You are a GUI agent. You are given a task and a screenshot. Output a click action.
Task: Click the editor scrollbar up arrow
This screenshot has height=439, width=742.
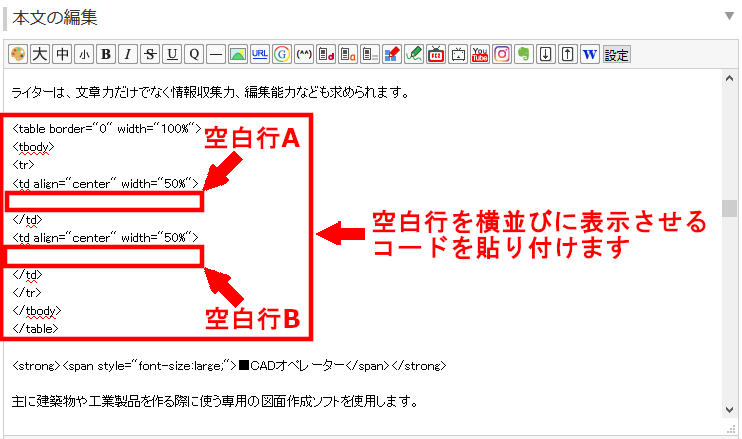[729, 79]
